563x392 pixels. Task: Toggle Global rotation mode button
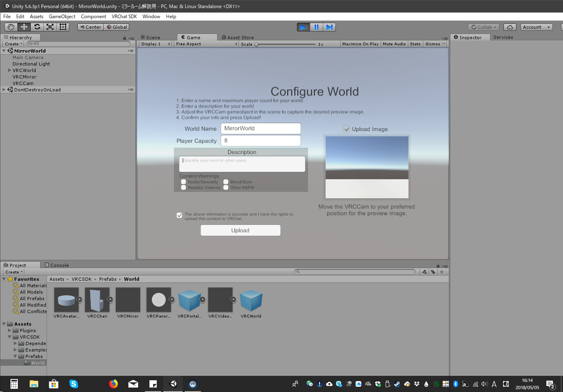coord(117,27)
